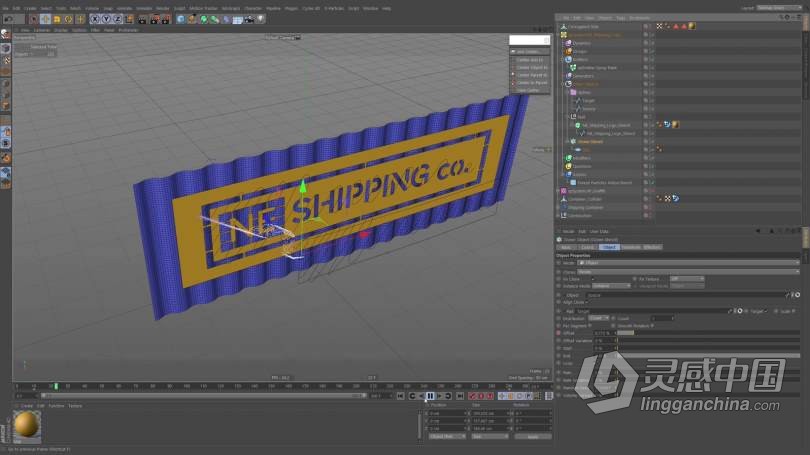Toggle the Align Clone checkbox
This screenshot has width=810, height=455.
[x=587, y=302]
